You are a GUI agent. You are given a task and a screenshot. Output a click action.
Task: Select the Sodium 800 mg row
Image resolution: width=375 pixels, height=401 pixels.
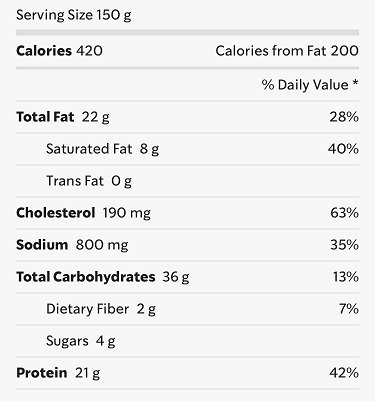pos(187,245)
